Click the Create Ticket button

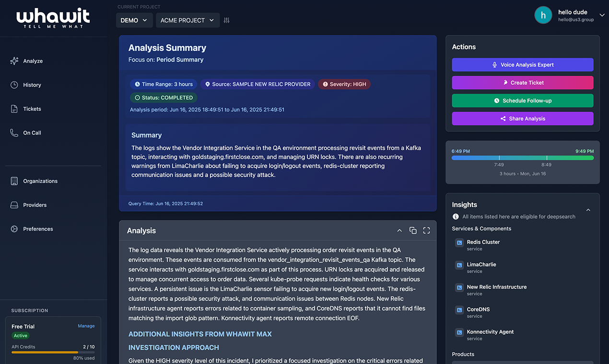coord(523,83)
